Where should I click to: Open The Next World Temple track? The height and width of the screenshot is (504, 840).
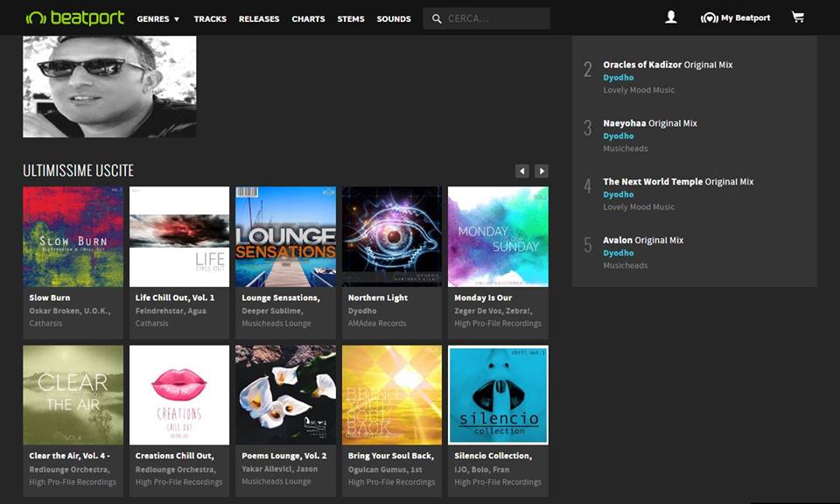click(x=678, y=182)
